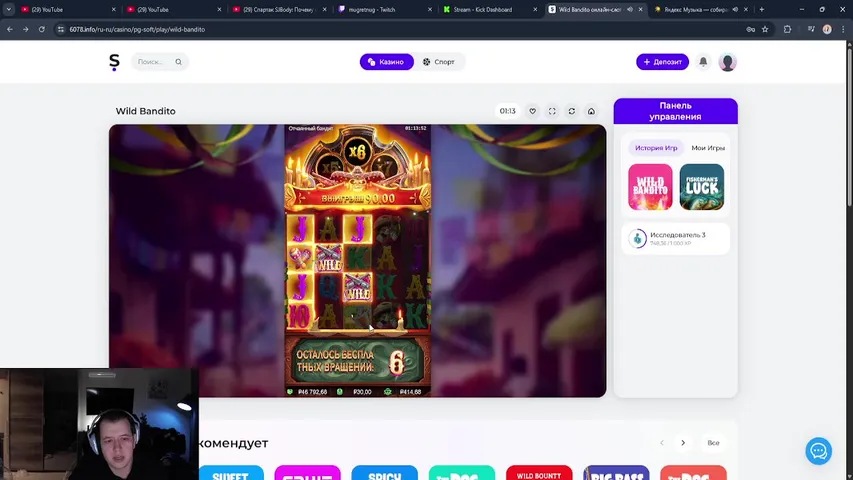Open the live chat support bubble
Image resolution: width=853 pixels, height=480 pixels.
tap(818, 451)
